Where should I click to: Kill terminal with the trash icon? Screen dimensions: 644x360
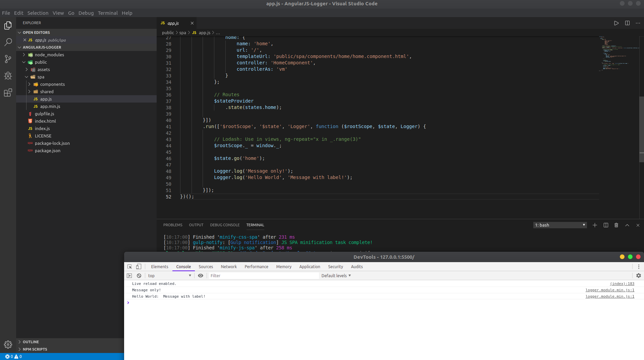(616, 225)
